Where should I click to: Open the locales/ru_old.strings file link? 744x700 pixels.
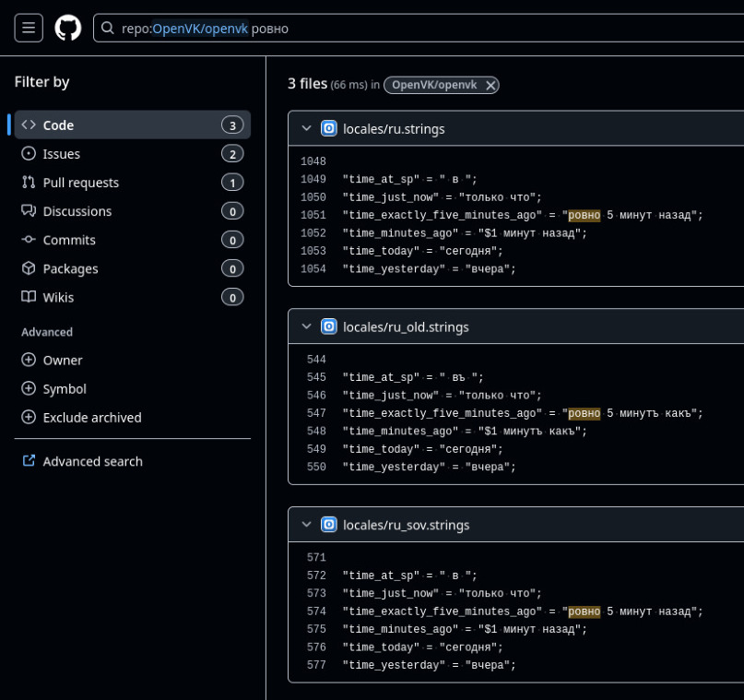pyautogui.click(x=406, y=326)
